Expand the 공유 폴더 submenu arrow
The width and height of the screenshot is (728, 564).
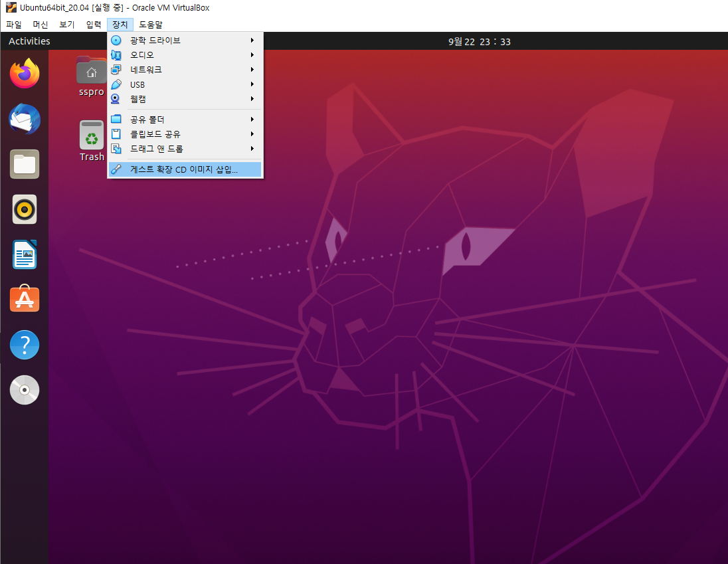click(252, 120)
